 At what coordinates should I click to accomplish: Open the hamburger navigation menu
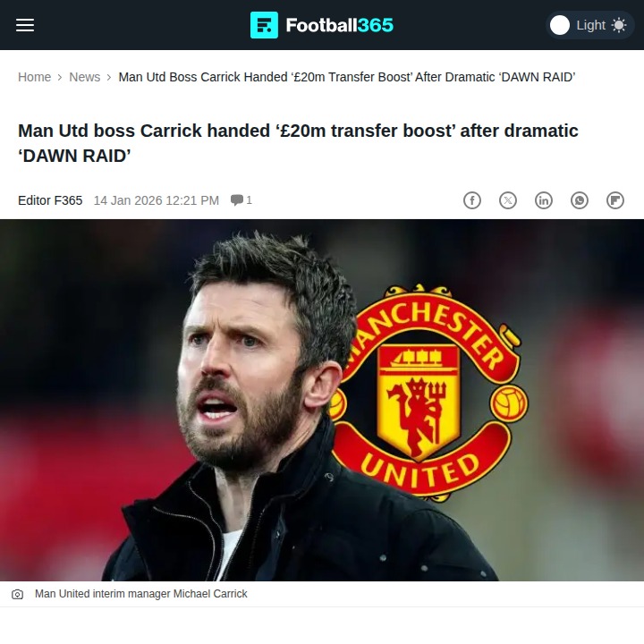pyautogui.click(x=25, y=25)
